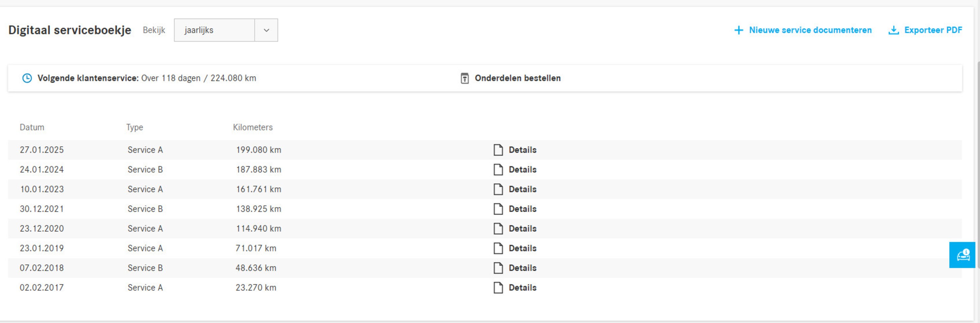980x323 pixels.
Task: Click the download icon beside Exporteer PDF
Action: (893, 30)
